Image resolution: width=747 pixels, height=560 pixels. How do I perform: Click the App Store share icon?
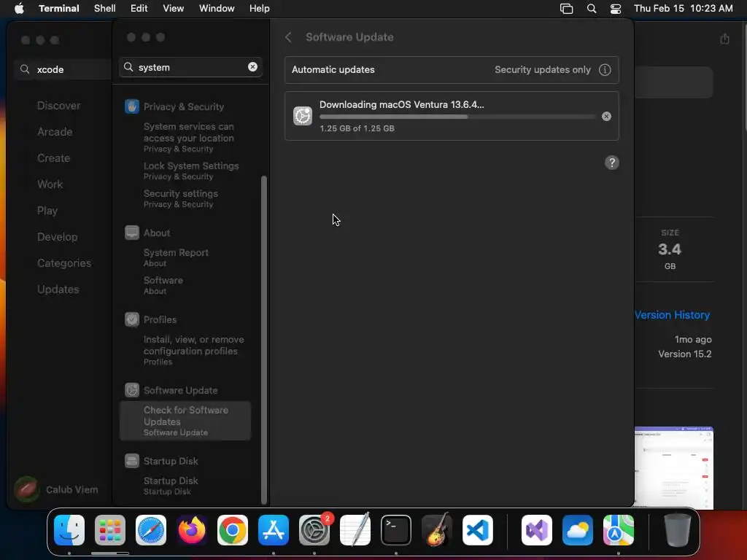[x=724, y=39]
